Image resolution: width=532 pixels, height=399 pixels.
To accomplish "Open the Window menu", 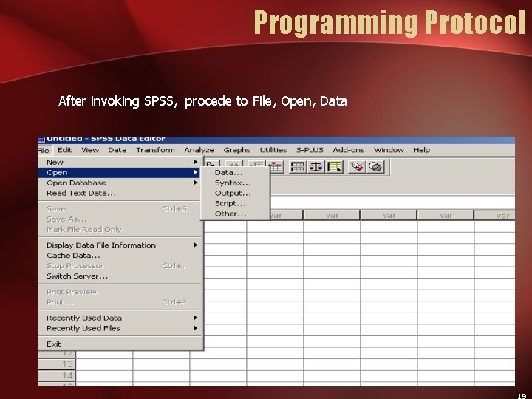I will click(x=389, y=150).
